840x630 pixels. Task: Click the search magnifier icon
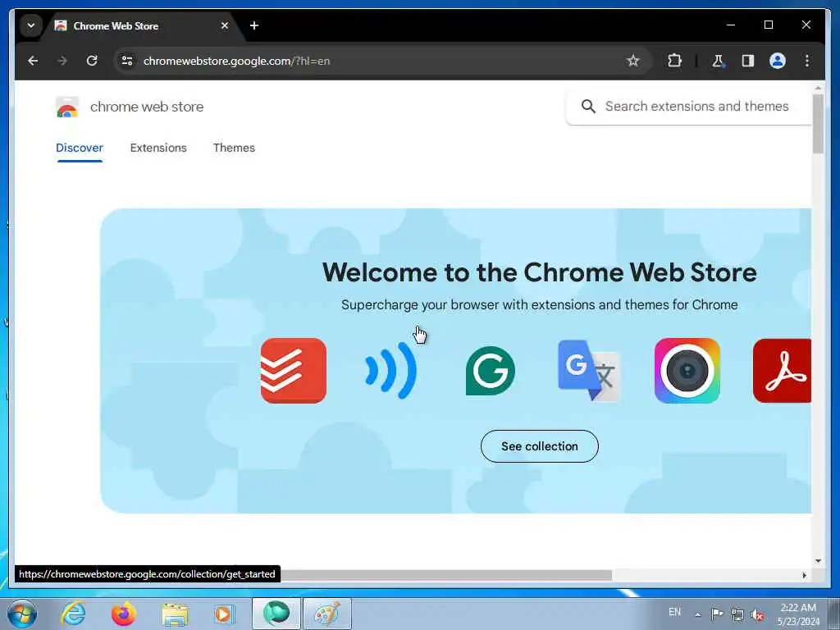[x=588, y=107]
